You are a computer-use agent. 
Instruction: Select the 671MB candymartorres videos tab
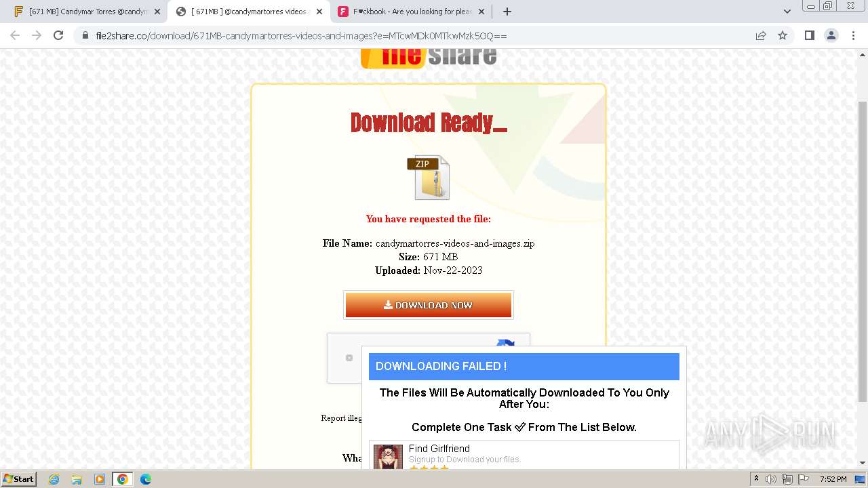[x=248, y=12]
